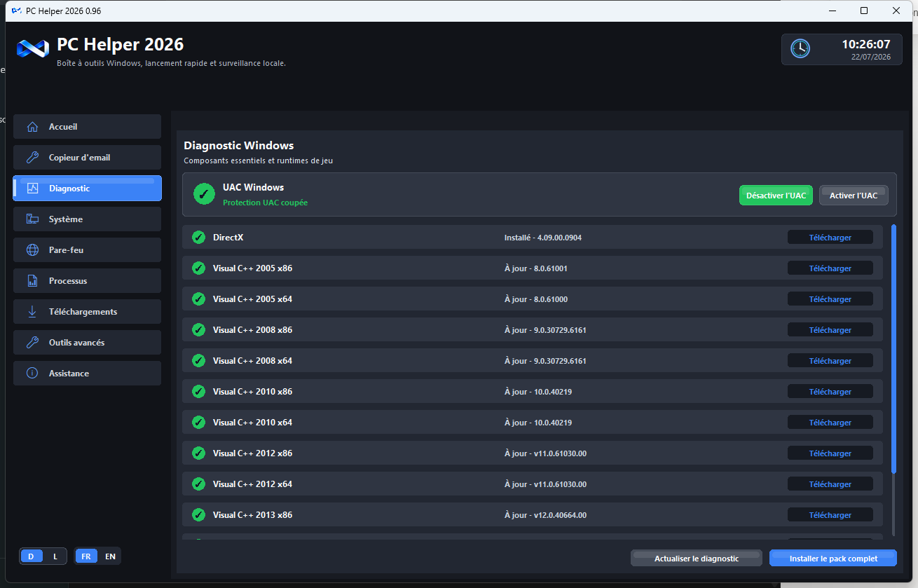Open the Téléchargements section
918x588 pixels.
click(x=87, y=312)
